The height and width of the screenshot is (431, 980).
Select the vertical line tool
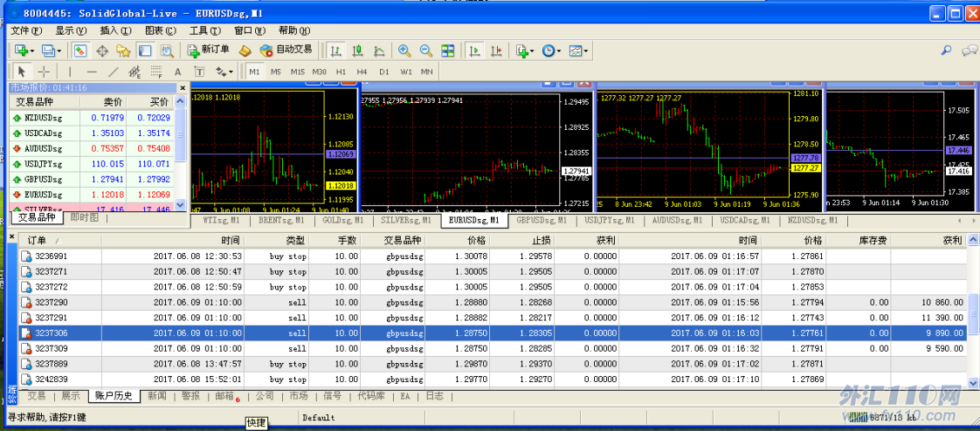[x=70, y=72]
